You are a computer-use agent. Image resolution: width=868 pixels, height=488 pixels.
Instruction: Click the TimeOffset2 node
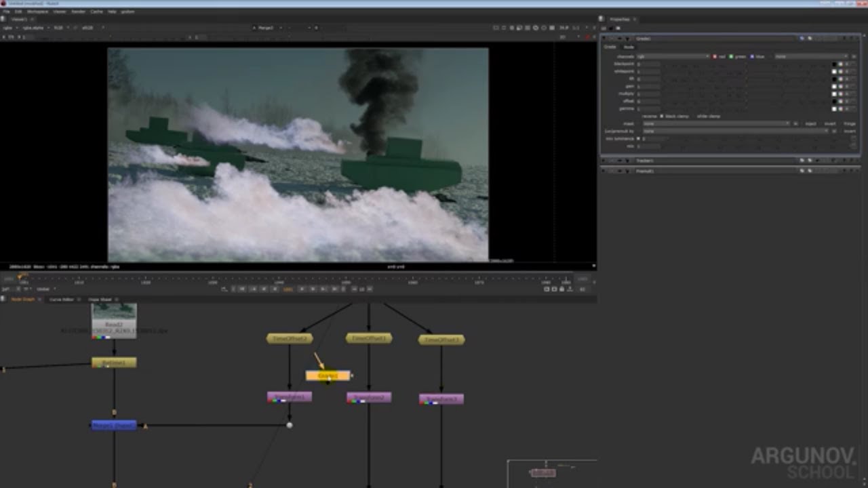click(290, 338)
